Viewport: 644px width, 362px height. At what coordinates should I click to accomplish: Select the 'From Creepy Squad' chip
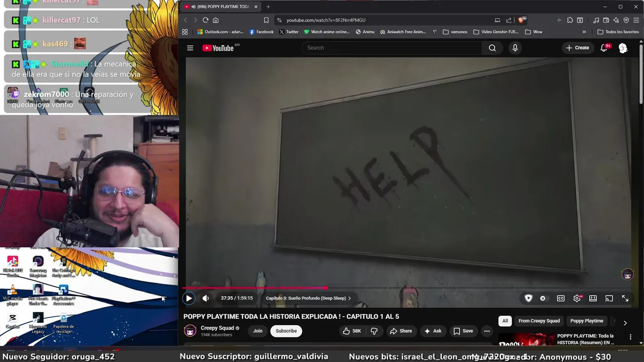click(x=539, y=321)
